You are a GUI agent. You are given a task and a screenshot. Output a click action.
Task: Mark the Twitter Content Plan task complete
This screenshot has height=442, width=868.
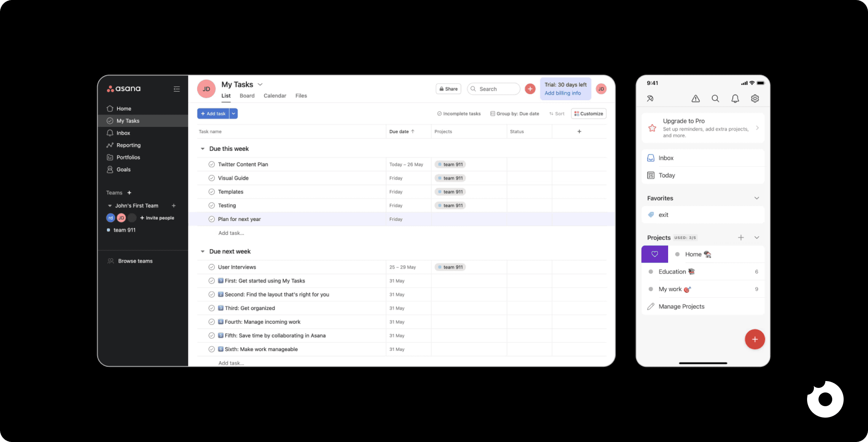212,164
